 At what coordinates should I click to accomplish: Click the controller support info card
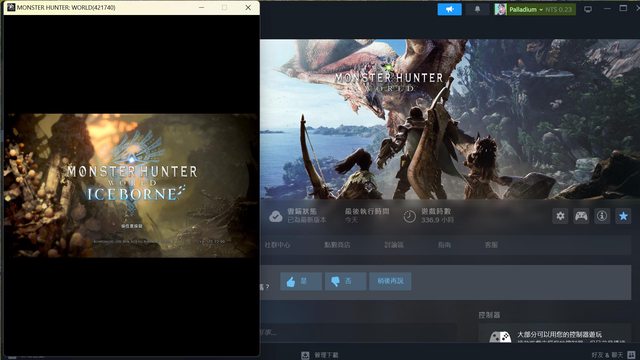point(555,334)
